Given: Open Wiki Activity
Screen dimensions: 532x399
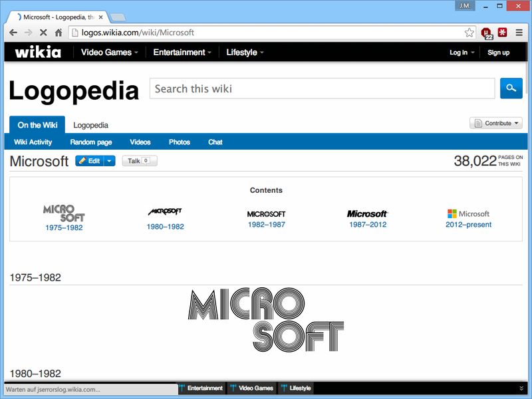Looking at the screenshot, I should (33, 142).
